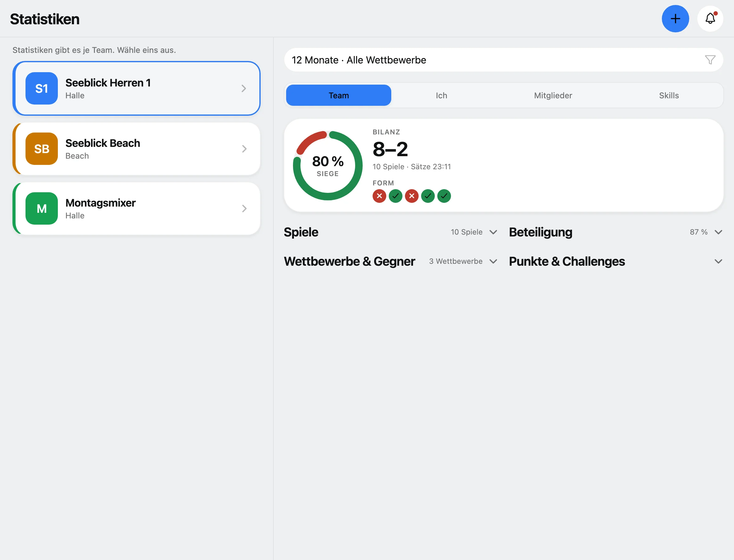The width and height of the screenshot is (734, 560).
Task: Open Montagsmixer via its chevron arrow
Action: click(x=244, y=209)
